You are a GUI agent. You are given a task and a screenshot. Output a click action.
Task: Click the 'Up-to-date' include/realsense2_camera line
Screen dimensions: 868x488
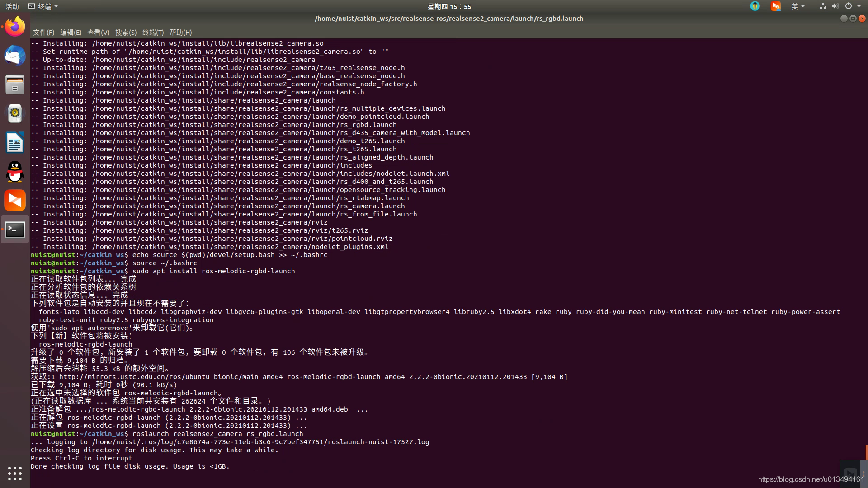tap(173, 60)
